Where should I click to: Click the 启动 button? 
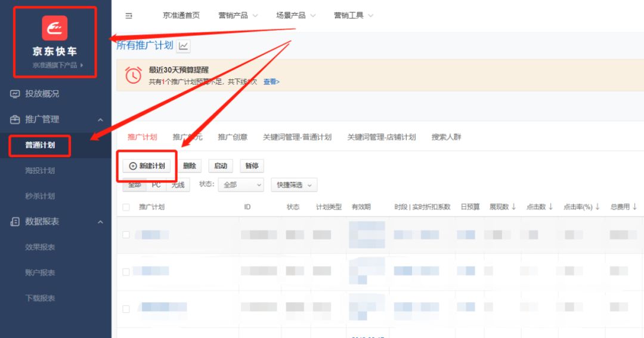click(x=221, y=165)
